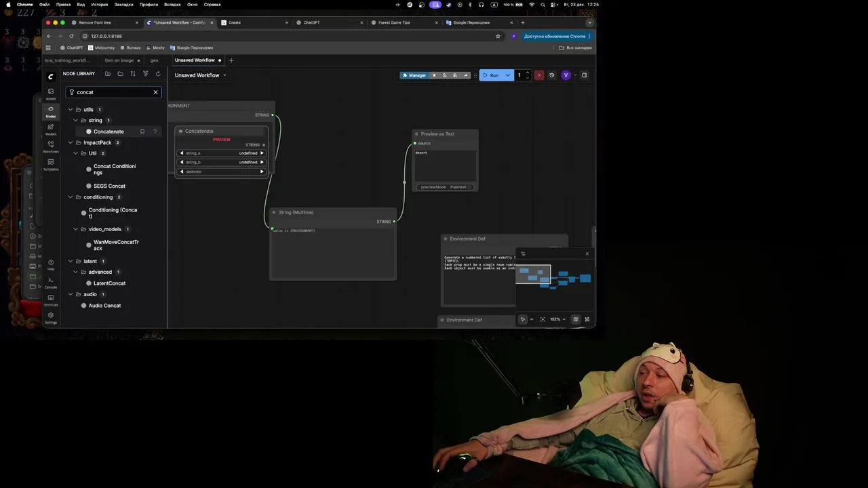Collapse the string folder
The width and height of the screenshot is (868, 488).
click(x=75, y=121)
